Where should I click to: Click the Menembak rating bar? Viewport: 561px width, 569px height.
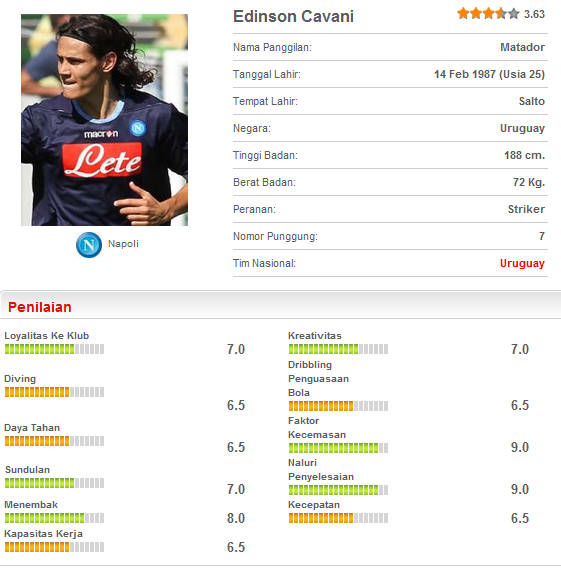[x=54, y=518]
